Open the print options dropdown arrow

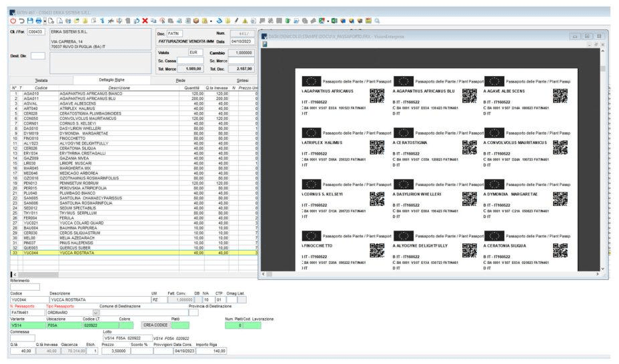[x=45, y=21]
